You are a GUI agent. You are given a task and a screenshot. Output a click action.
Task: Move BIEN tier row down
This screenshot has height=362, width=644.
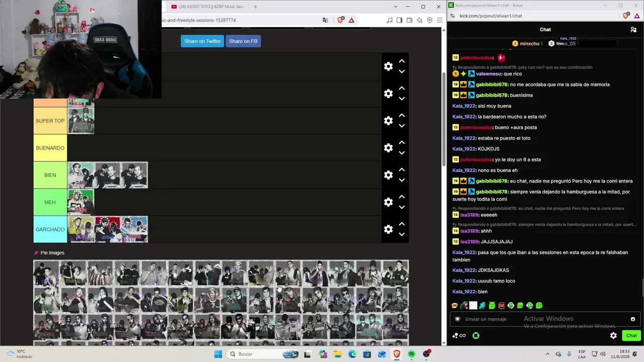pos(401,180)
